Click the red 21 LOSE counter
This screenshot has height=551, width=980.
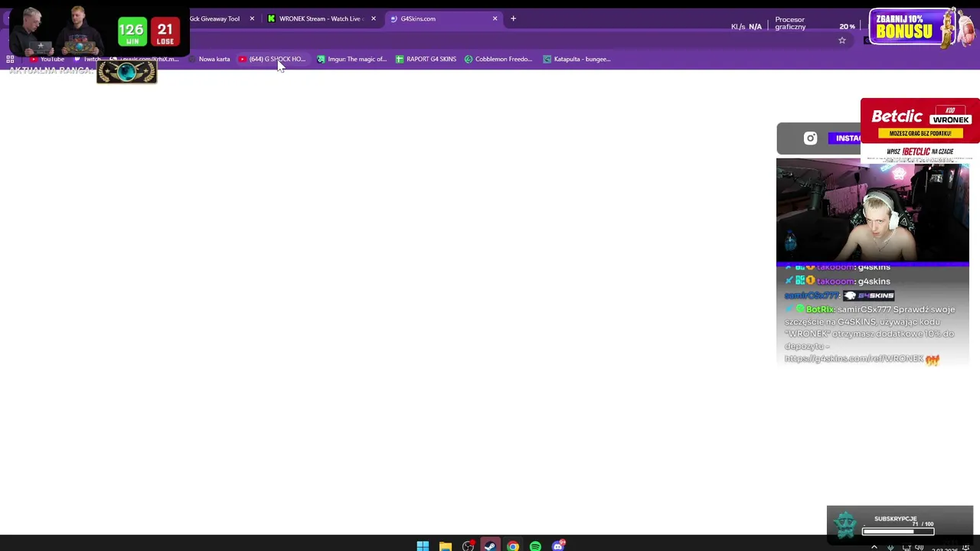pos(165,32)
